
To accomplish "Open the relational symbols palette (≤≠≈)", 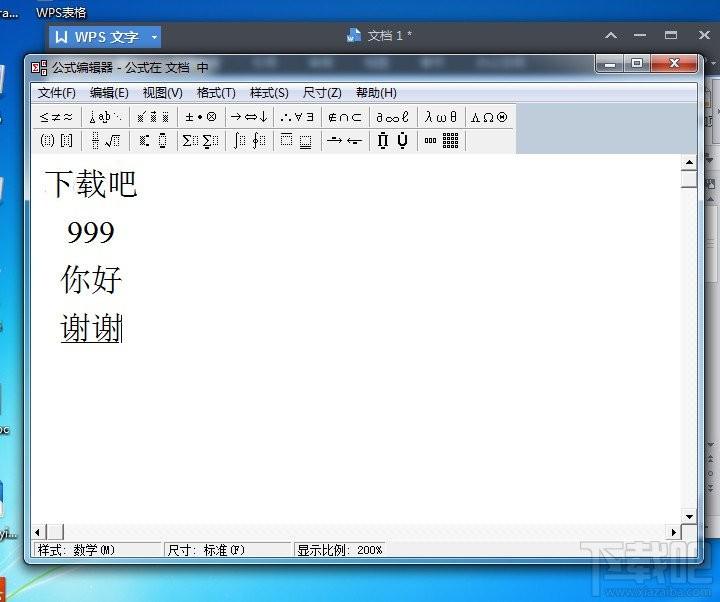I will tap(56, 117).
